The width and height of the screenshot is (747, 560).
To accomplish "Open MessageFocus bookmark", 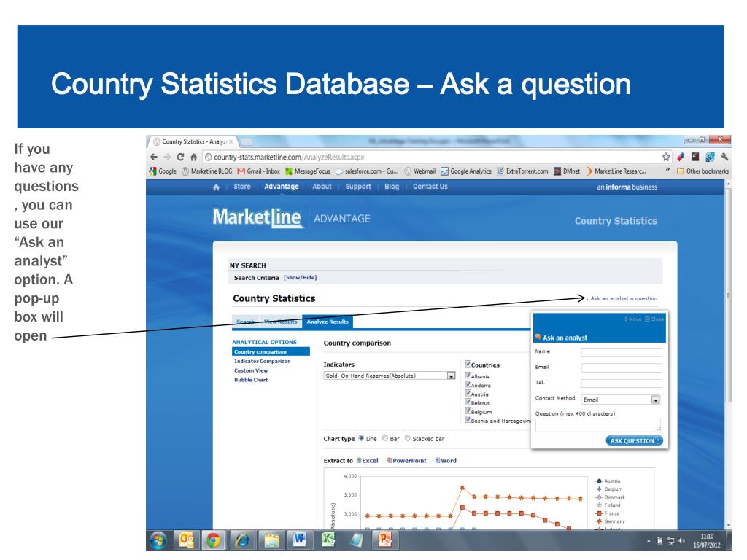I will click(x=307, y=171).
